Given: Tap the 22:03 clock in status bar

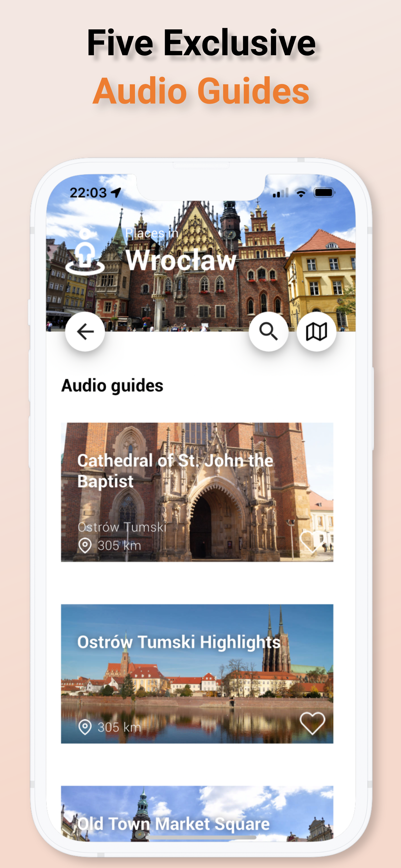Looking at the screenshot, I should click(x=88, y=193).
